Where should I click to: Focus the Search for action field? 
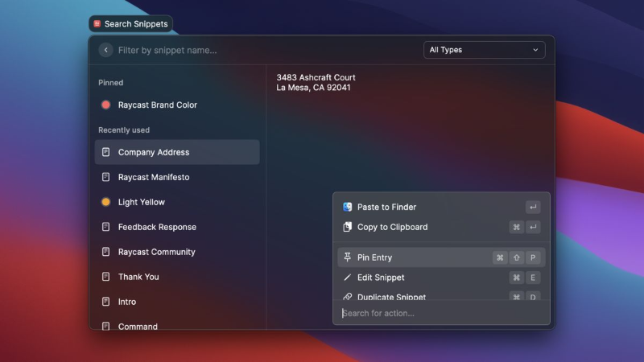pyautogui.click(x=441, y=313)
